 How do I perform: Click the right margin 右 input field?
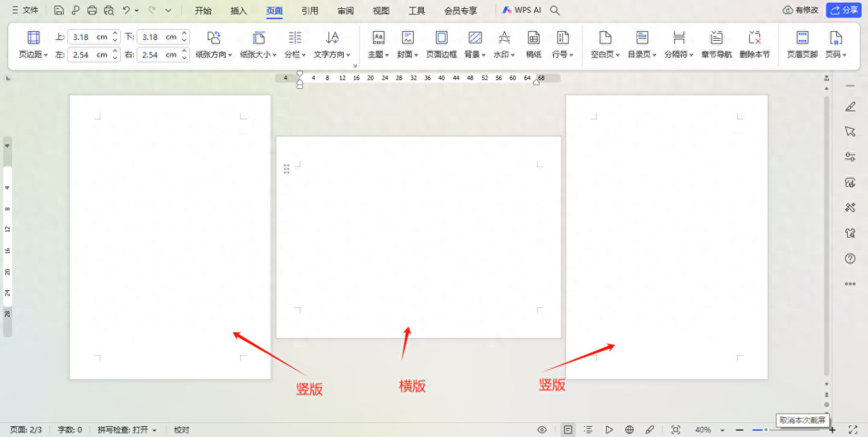click(x=163, y=54)
